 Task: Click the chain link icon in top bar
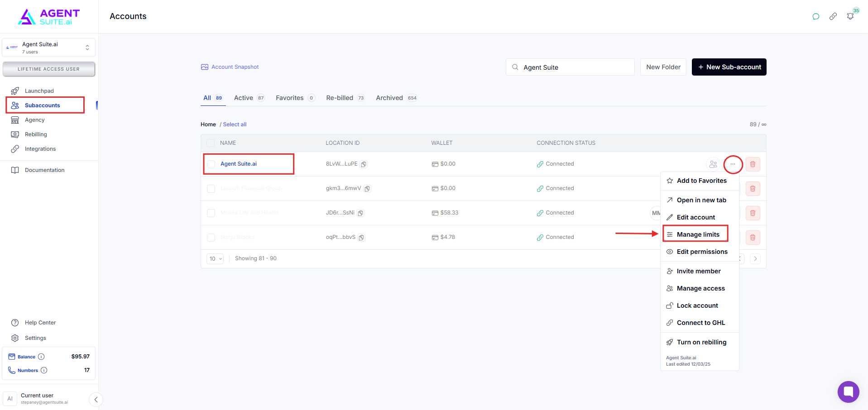pos(833,17)
